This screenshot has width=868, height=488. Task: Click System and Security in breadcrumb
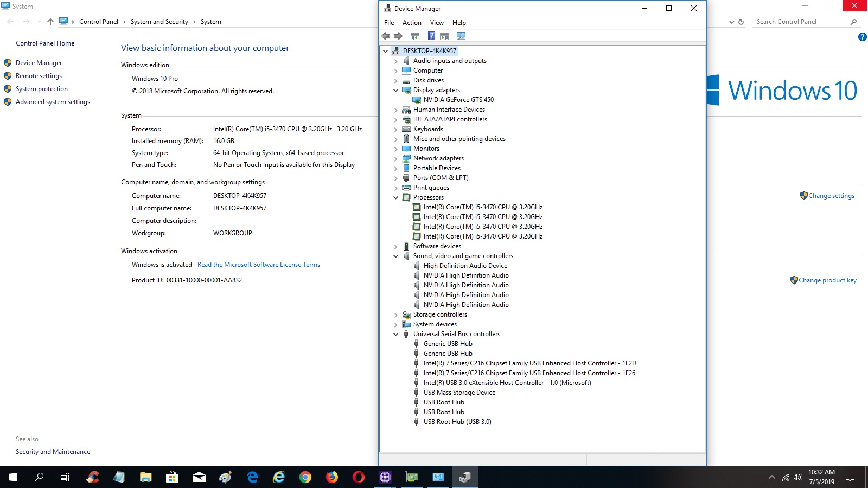[x=159, y=22]
